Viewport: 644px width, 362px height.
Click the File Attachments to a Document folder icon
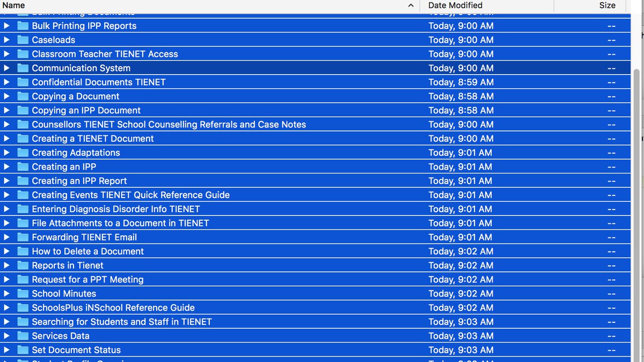tap(23, 223)
